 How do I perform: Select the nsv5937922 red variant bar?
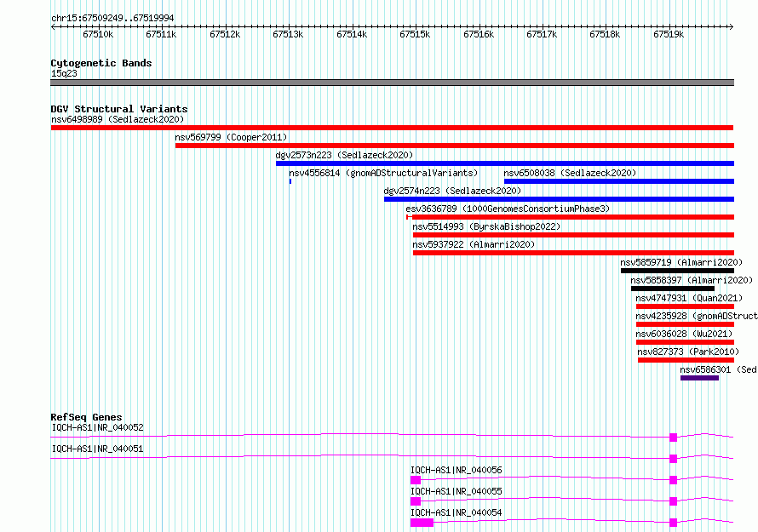coord(573,253)
